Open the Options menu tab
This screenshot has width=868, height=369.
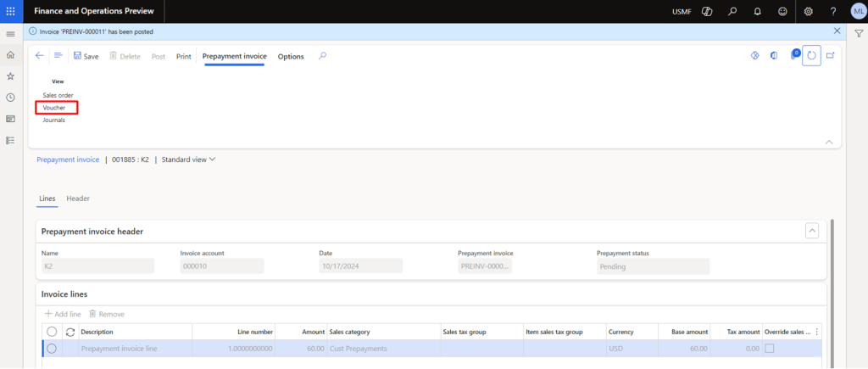[x=291, y=57]
